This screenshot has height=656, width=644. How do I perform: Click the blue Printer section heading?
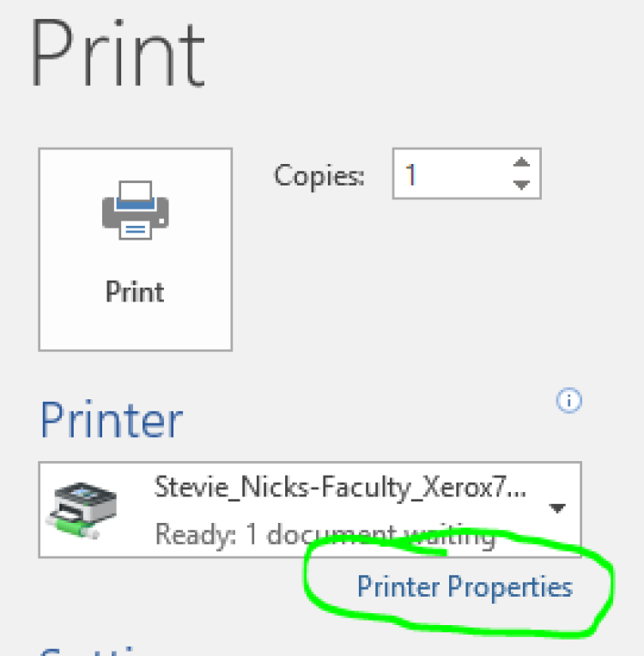click(112, 420)
